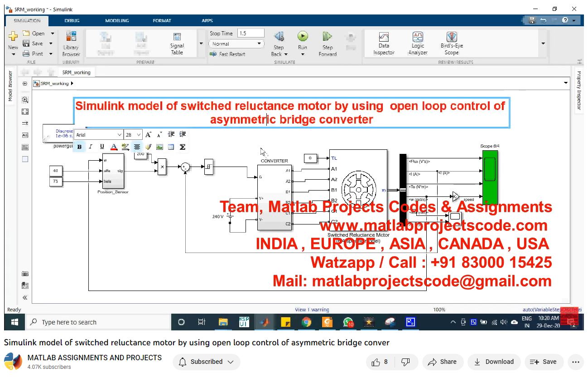Open the Model Browser side panel
588x377 pixels.
tap(11, 86)
